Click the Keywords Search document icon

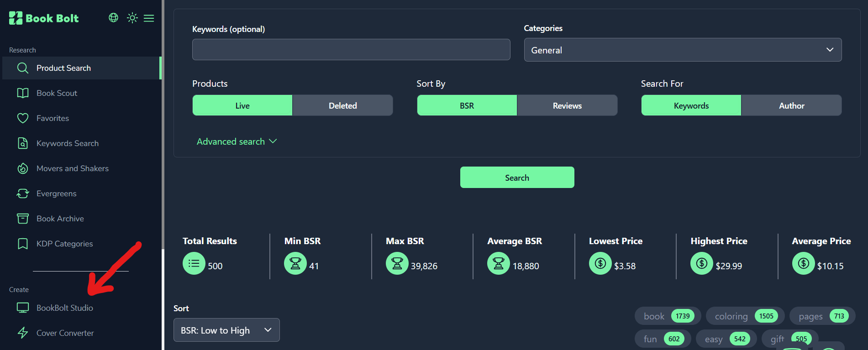tap(23, 143)
